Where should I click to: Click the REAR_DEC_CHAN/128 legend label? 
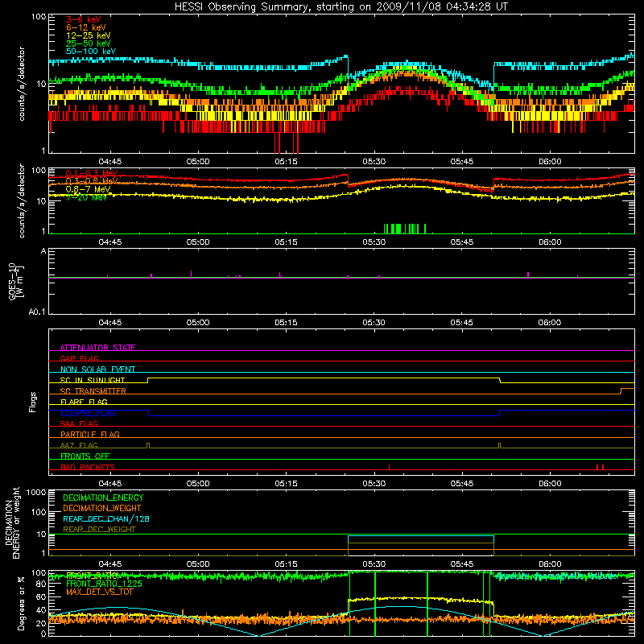click(106, 518)
